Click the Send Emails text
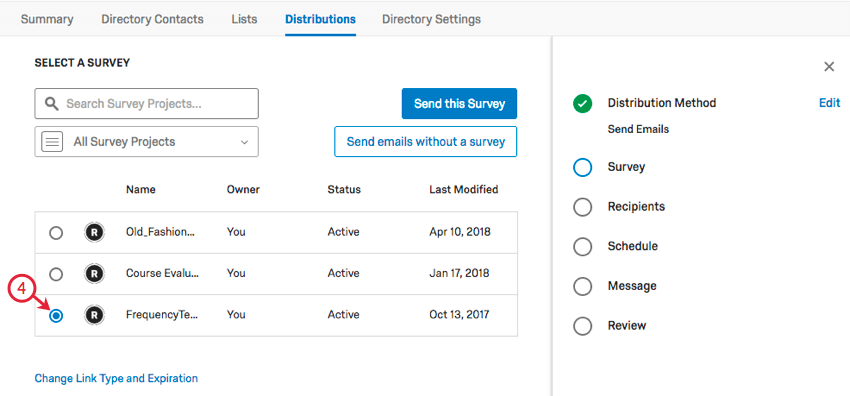 pos(639,129)
